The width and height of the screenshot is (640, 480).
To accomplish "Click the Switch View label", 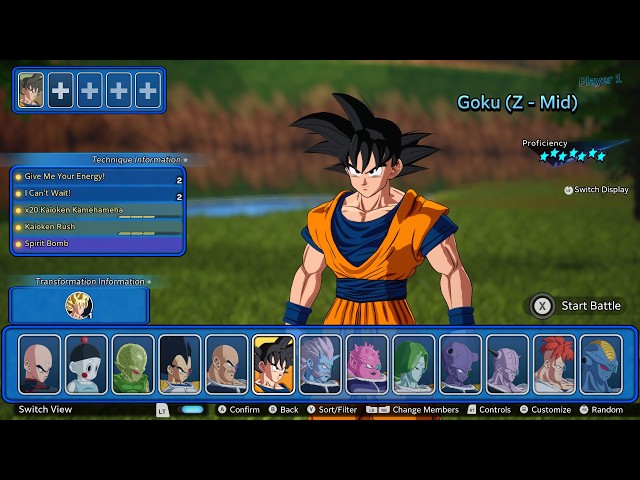I will tap(45, 409).
